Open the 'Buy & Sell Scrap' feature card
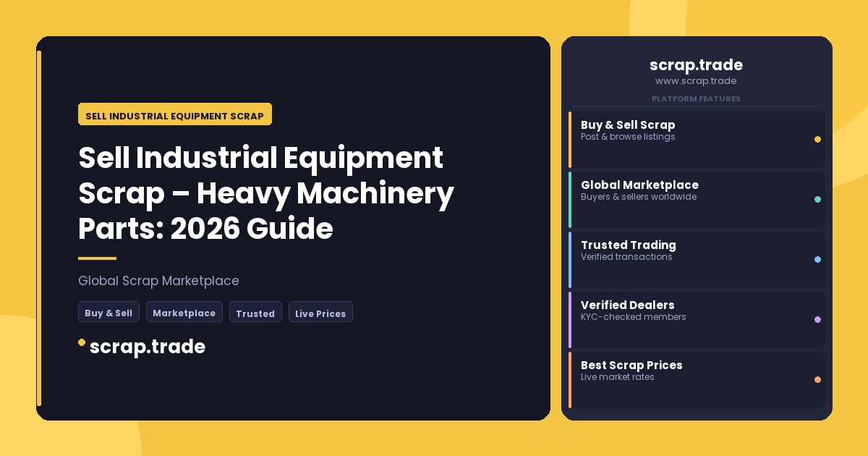The image size is (868, 456). 697,139
